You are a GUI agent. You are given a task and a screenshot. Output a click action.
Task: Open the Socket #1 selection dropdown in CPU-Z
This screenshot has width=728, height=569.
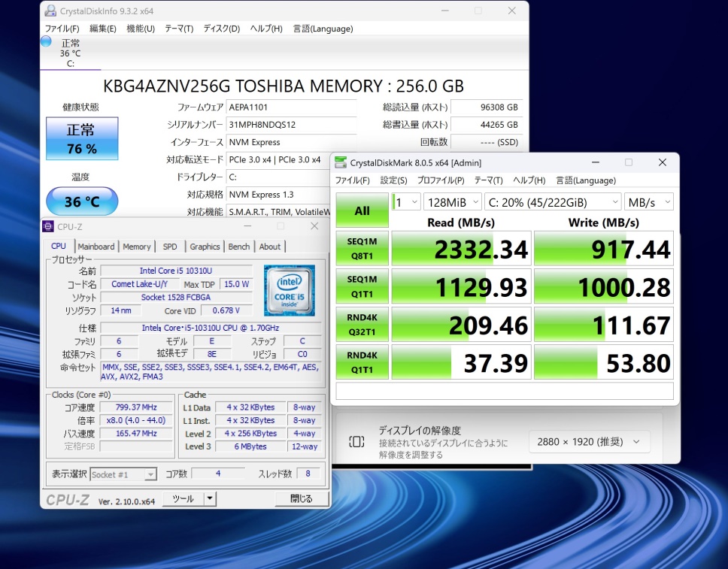[x=123, y=474]
